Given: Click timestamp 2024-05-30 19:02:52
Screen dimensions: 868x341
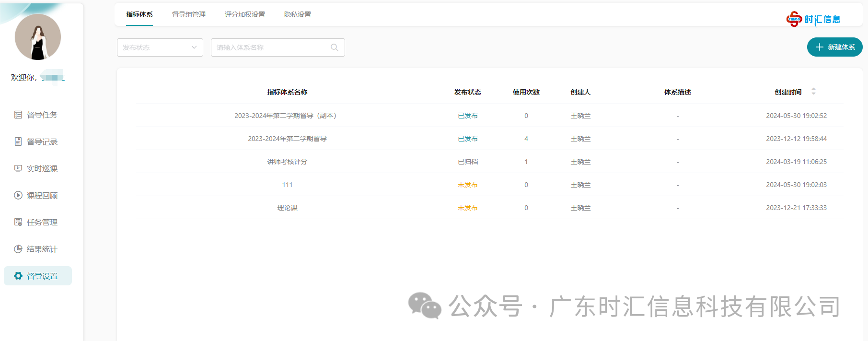Looking at the screenshot, I should [x=796, y=116].
